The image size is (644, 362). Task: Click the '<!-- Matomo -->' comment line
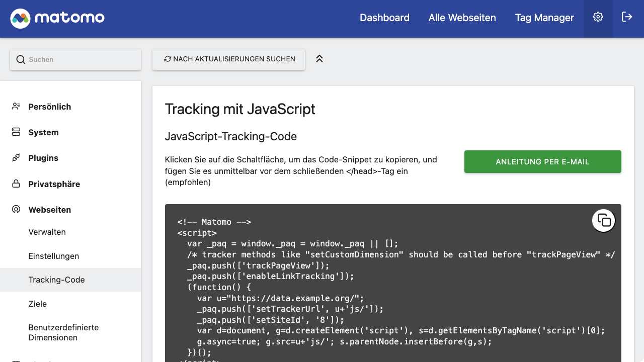coord(214,222)
